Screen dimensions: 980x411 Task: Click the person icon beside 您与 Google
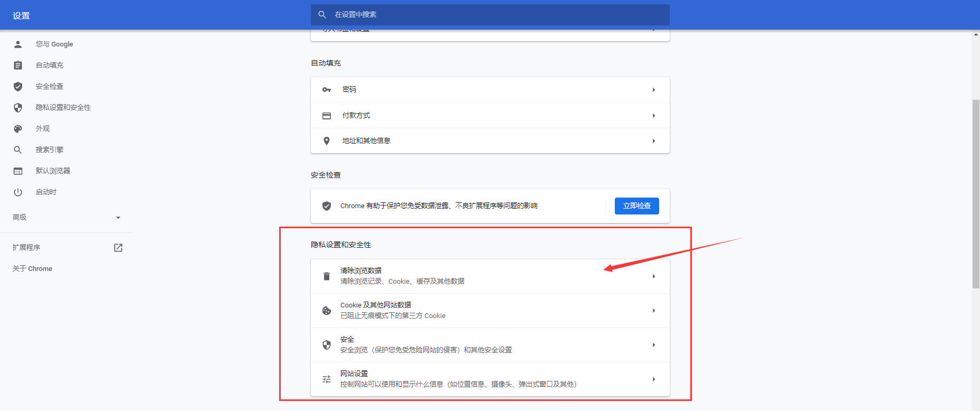pos(18,44)
